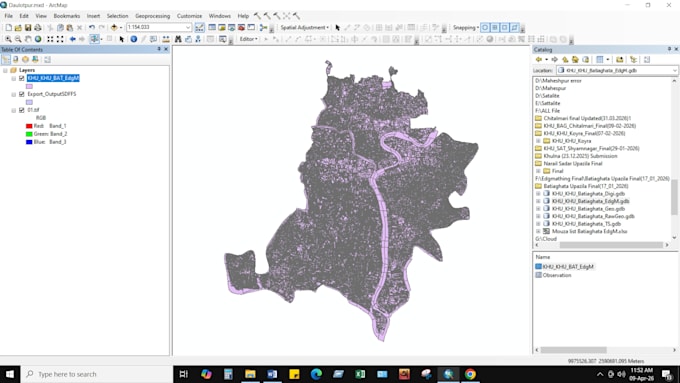This screenshot has height=383, width=680.
Task: Open the Customize menu
Action: pyautogui.click(x=190, y=16)
